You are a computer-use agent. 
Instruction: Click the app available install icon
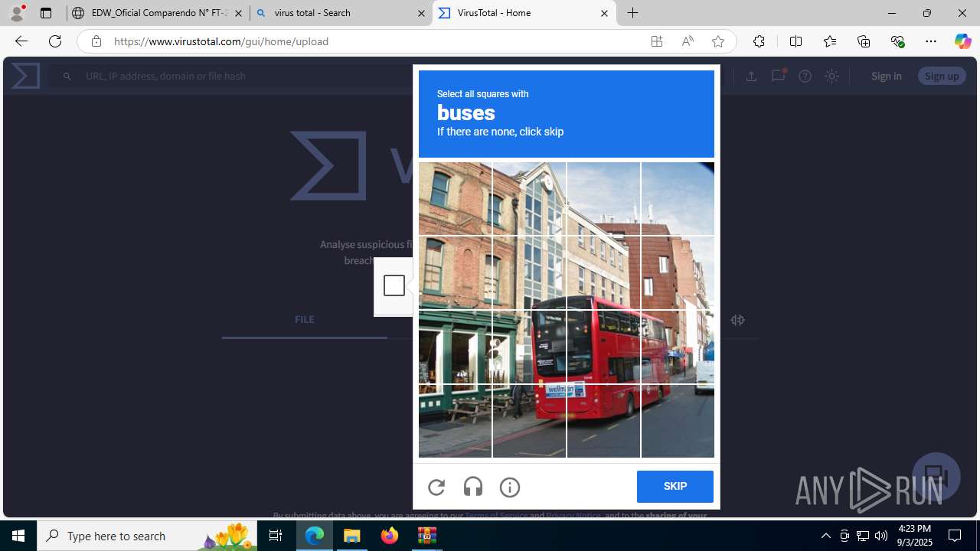[657, 41]
